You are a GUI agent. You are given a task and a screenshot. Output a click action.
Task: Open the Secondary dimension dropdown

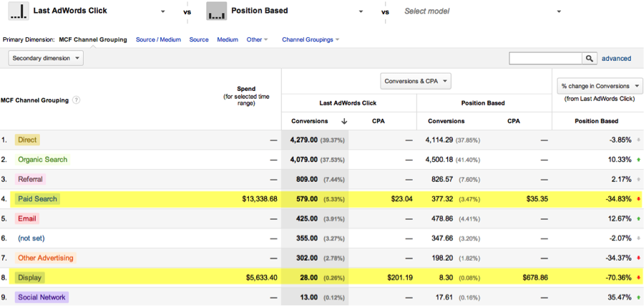click(46, 58)
